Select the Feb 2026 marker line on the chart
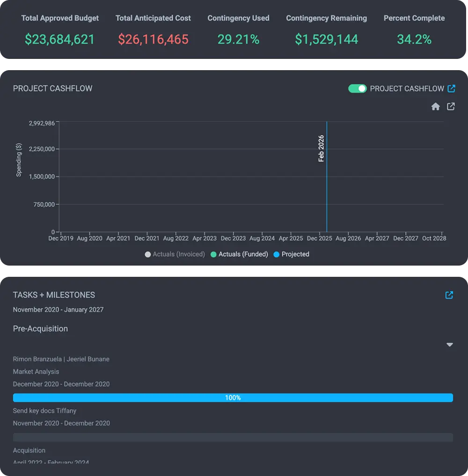468x476 pixels. click(x=327, y=178)
